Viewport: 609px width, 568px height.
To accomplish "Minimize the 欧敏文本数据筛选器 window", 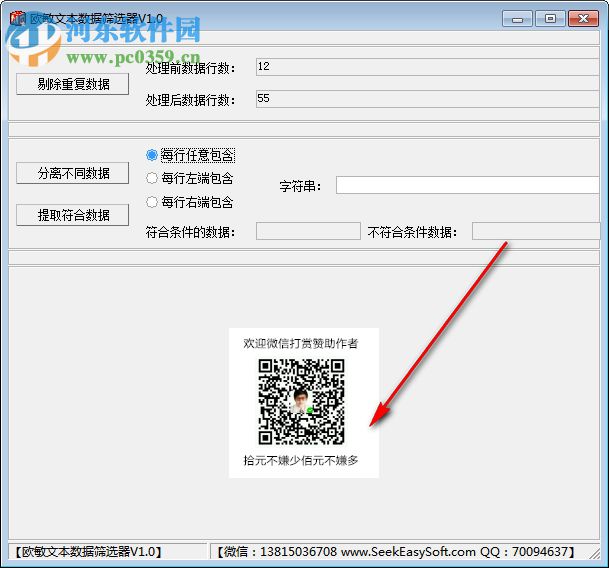I will pos(517,19).
